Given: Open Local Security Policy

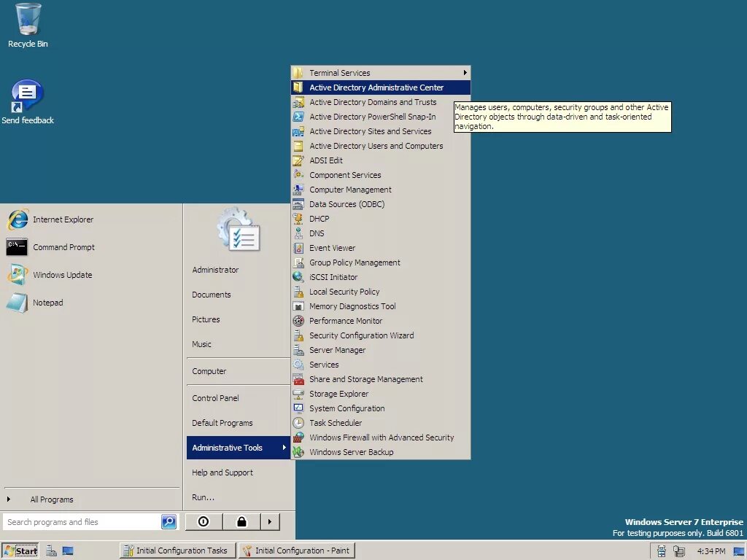Looking at the screenshot, I should [x=381, y=292].
